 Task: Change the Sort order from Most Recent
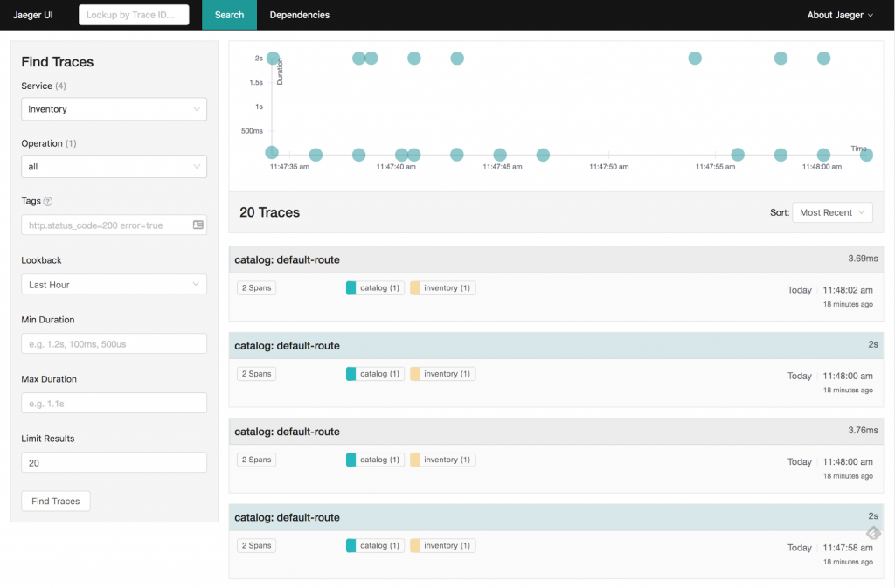click(831, 212)
